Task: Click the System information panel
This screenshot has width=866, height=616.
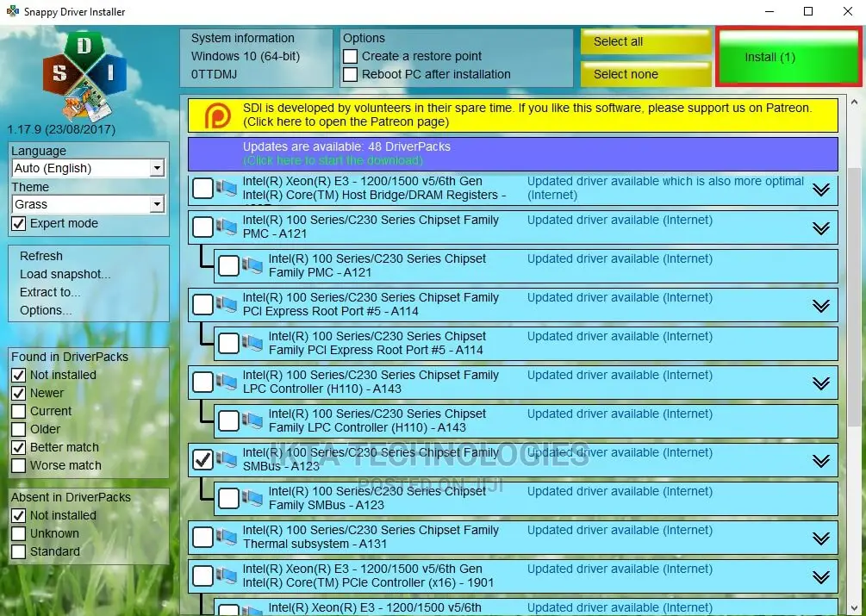Action: coord(256,58)
